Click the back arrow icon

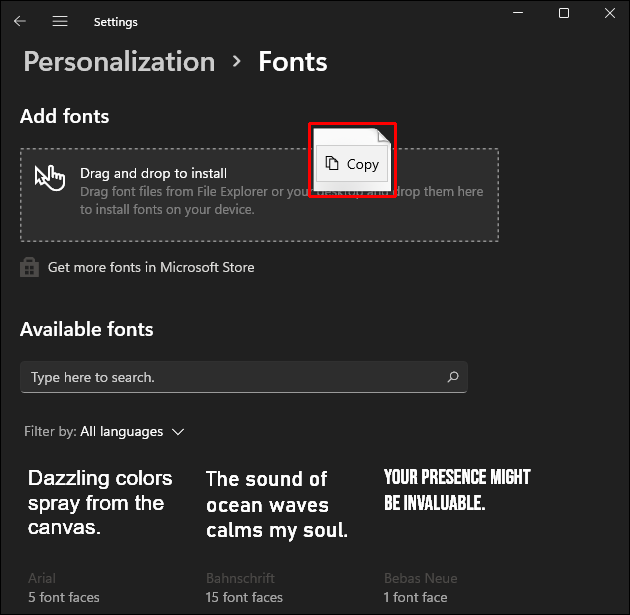point(20,21)
